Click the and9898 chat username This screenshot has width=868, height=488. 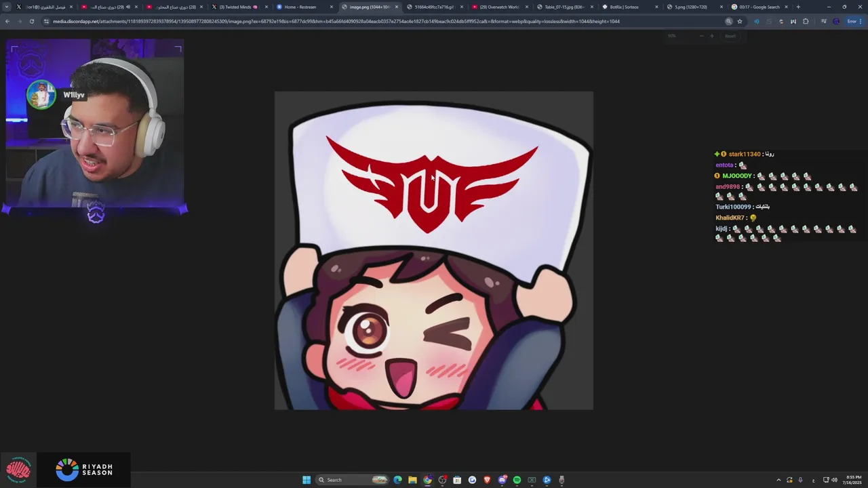pos(728,186)
